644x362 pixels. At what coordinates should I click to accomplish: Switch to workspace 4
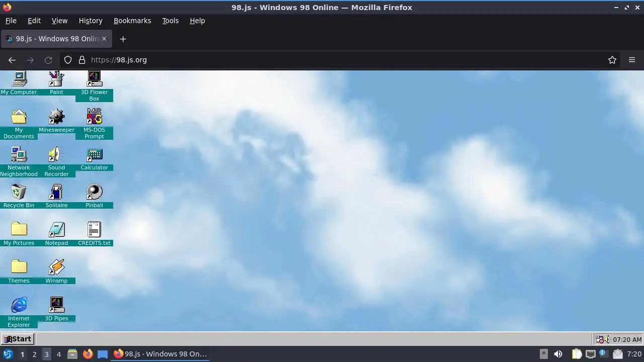(x=58, y=354)
